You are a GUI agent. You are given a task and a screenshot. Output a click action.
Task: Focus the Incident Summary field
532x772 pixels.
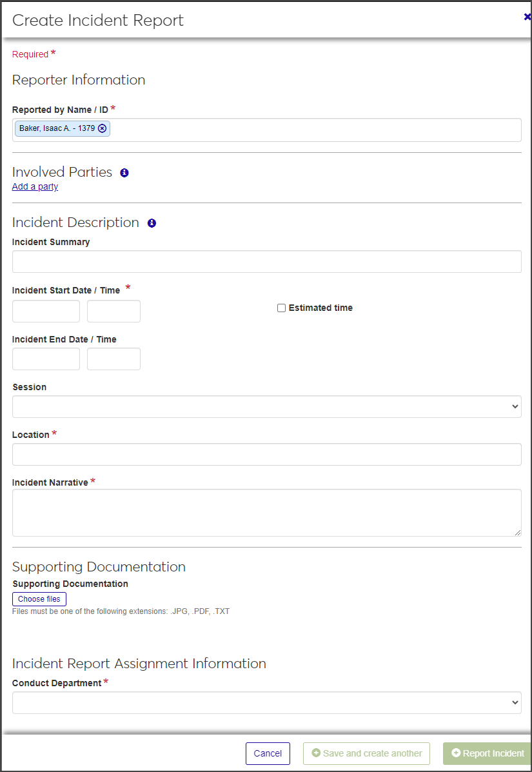266,261
